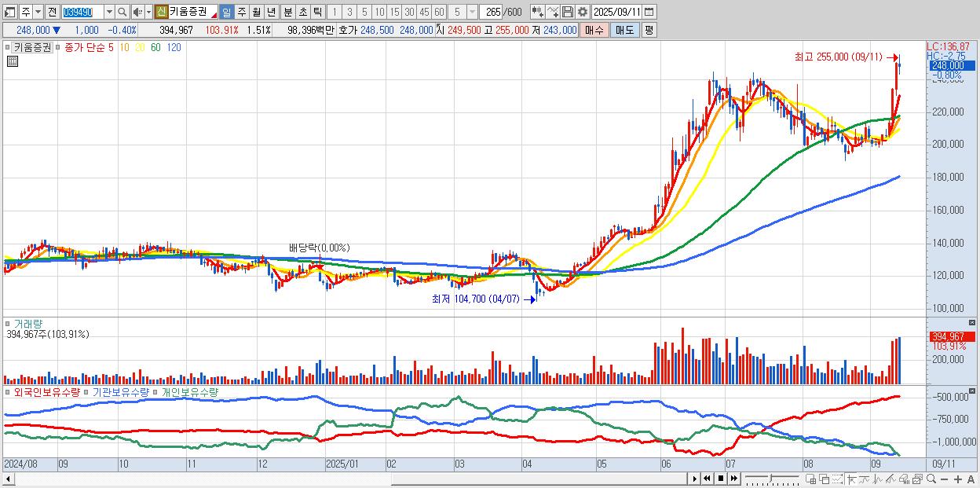Open the 주 market type dropdown arrow
The width and height of the screenshot is (980, 488).
coord(39,12)
